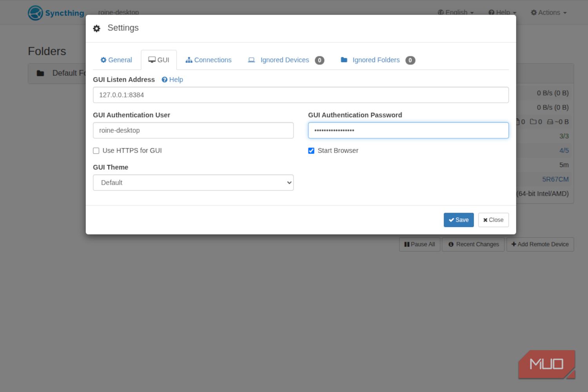Open the Help menu in navbar
Image resolution: width=588 pixels, height=392 pixels.
503,13
